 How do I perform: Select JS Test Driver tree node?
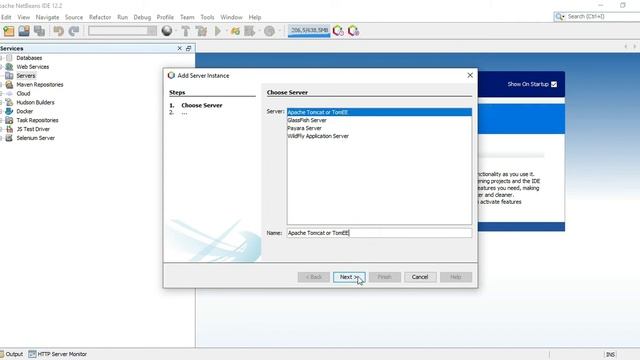tap(33, 129)
